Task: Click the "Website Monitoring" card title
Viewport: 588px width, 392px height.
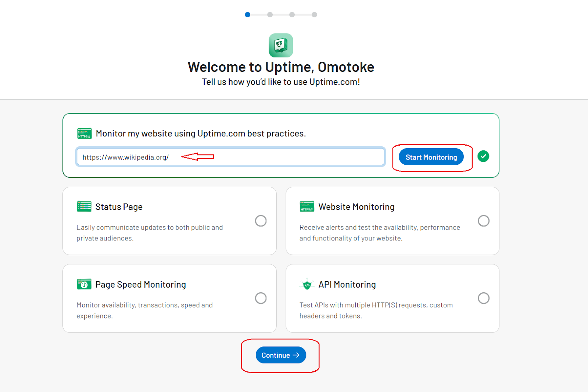Action: point(356,207)
